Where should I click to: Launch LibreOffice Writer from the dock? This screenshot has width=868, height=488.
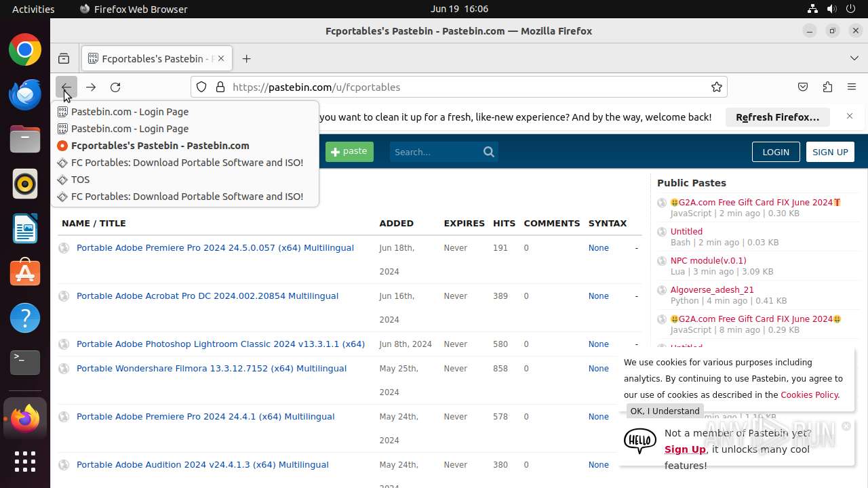pos(25,229)
